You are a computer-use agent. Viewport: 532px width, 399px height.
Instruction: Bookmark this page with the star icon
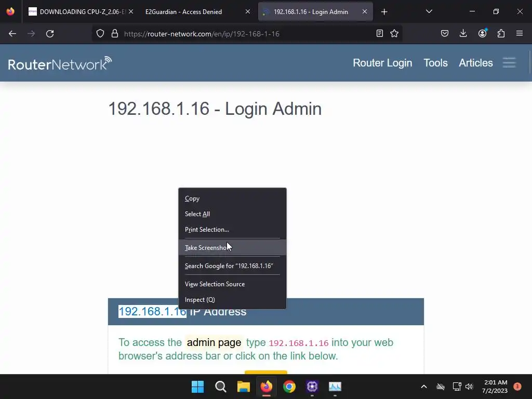pos(394,33)
